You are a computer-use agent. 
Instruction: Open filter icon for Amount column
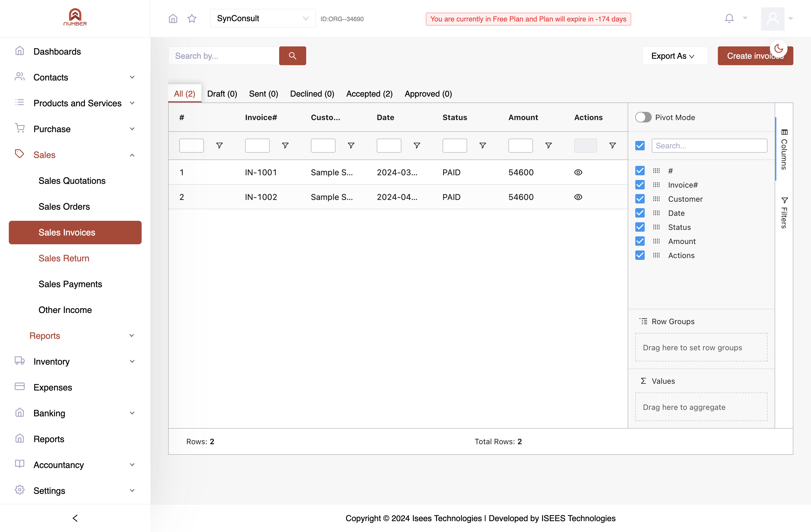click(x=548, y=146)
